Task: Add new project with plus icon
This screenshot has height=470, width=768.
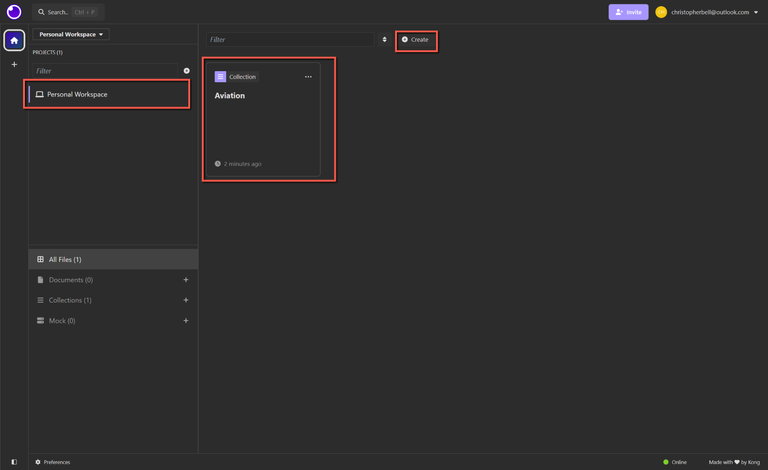Action: (x=186, y=71)
